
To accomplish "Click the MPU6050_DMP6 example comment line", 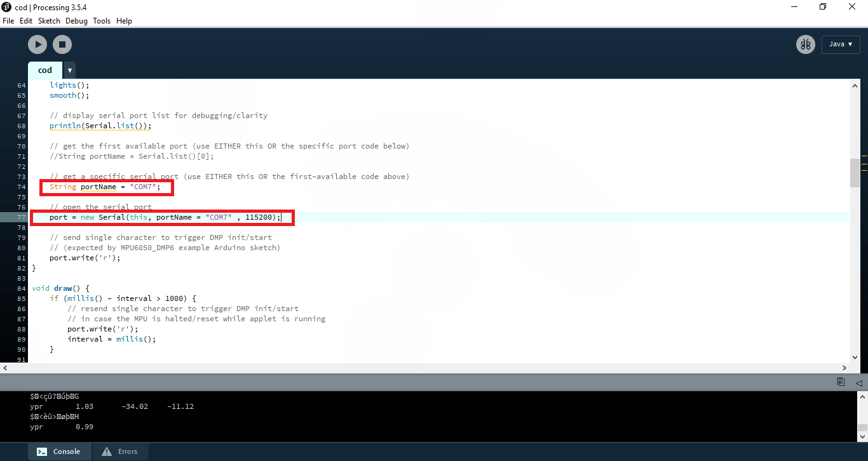I will 165,248.
